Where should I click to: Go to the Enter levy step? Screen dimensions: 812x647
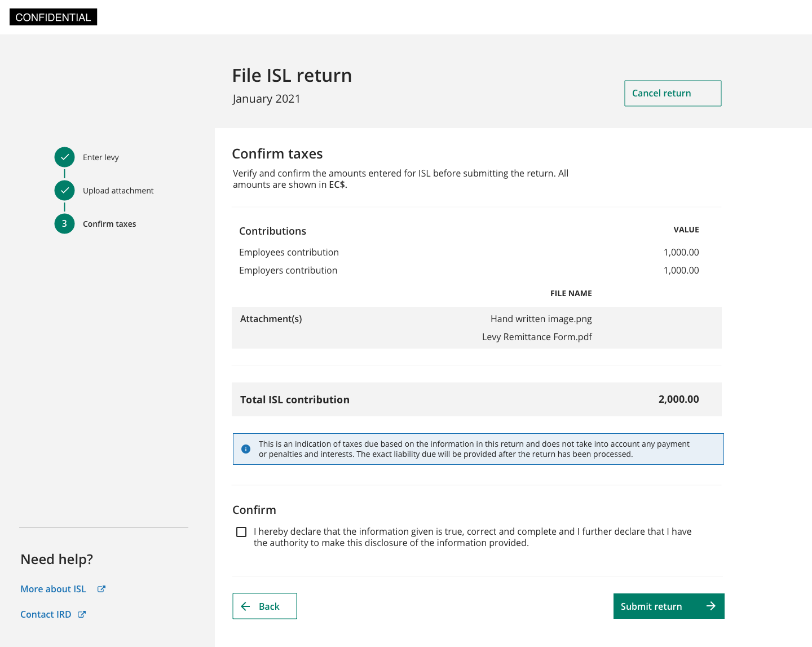pos(100,157)
